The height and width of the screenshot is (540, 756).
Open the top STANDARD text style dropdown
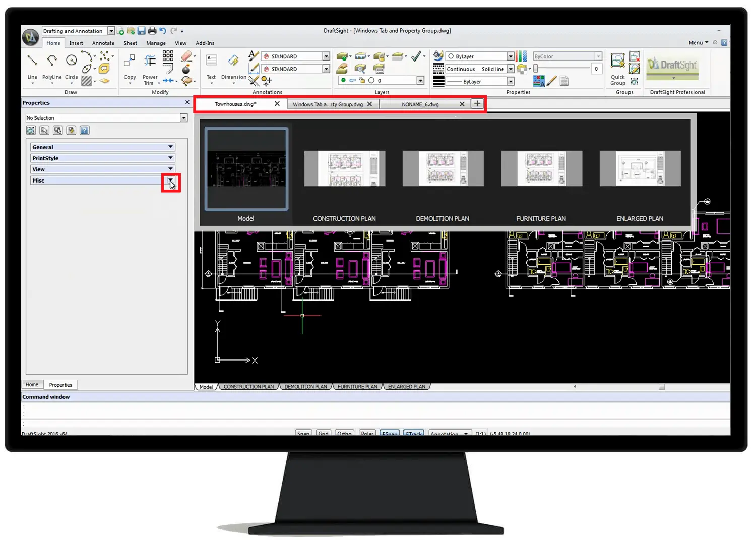(326, 56)
